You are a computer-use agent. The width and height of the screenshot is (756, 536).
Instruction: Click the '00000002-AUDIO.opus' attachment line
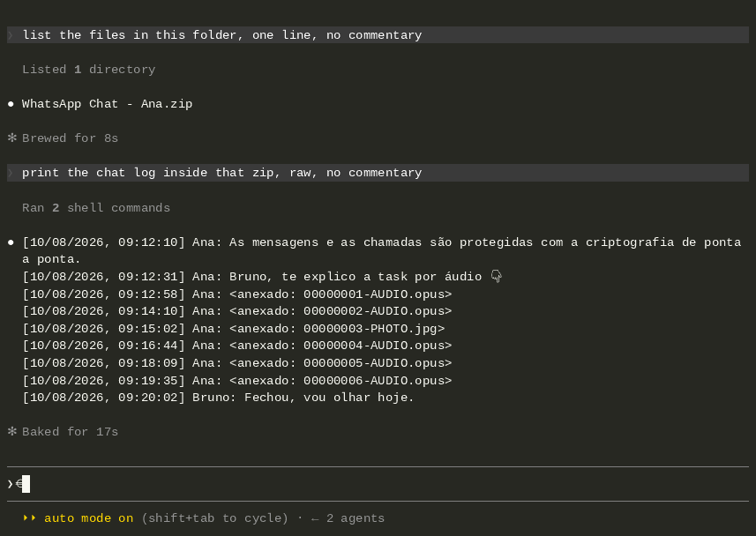pyautogui.click(x=236, y=311)
